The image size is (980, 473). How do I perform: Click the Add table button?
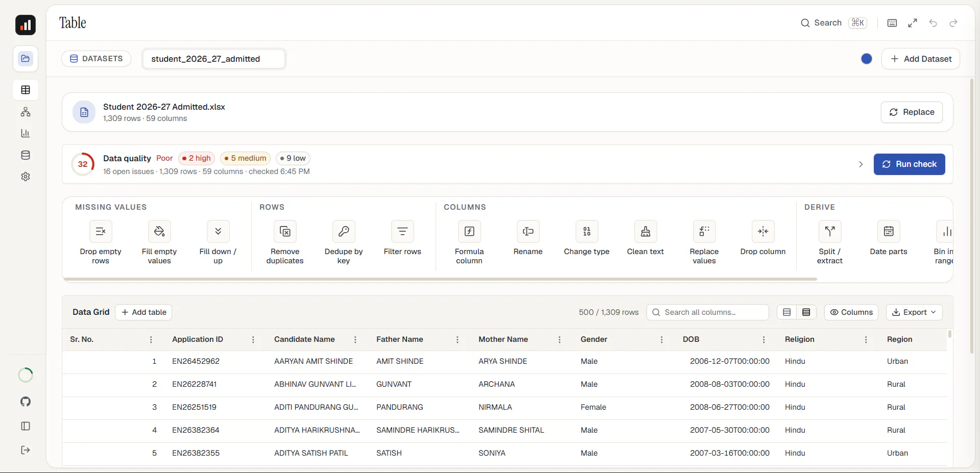144,312
